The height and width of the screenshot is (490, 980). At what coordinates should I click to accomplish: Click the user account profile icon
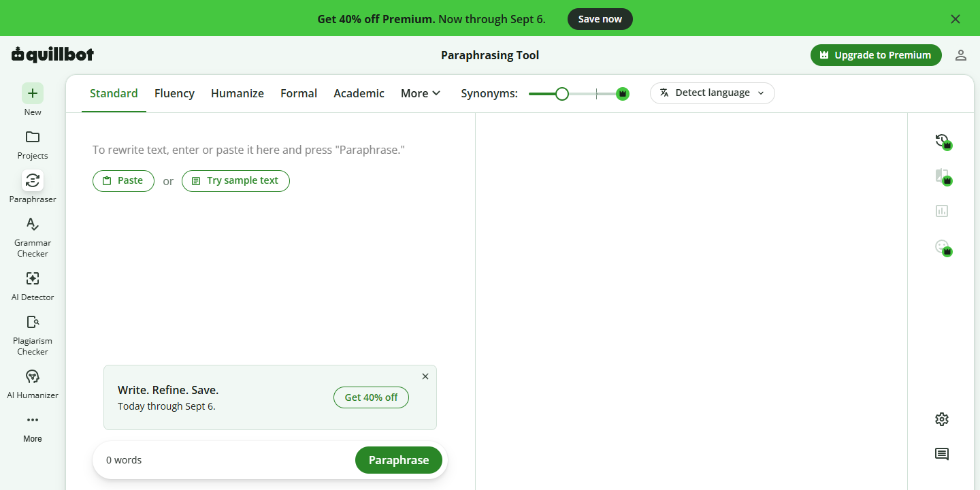(961, 55)
